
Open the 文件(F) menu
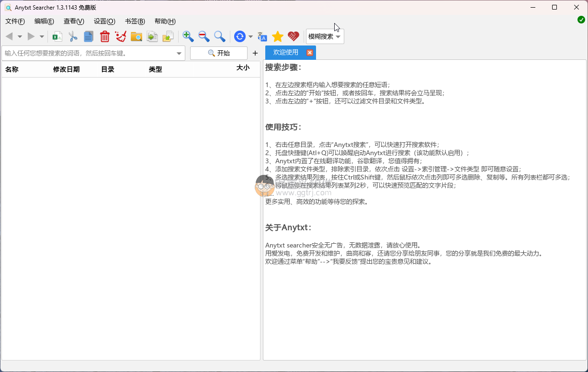pyautogui.click(x=15, y=21)
